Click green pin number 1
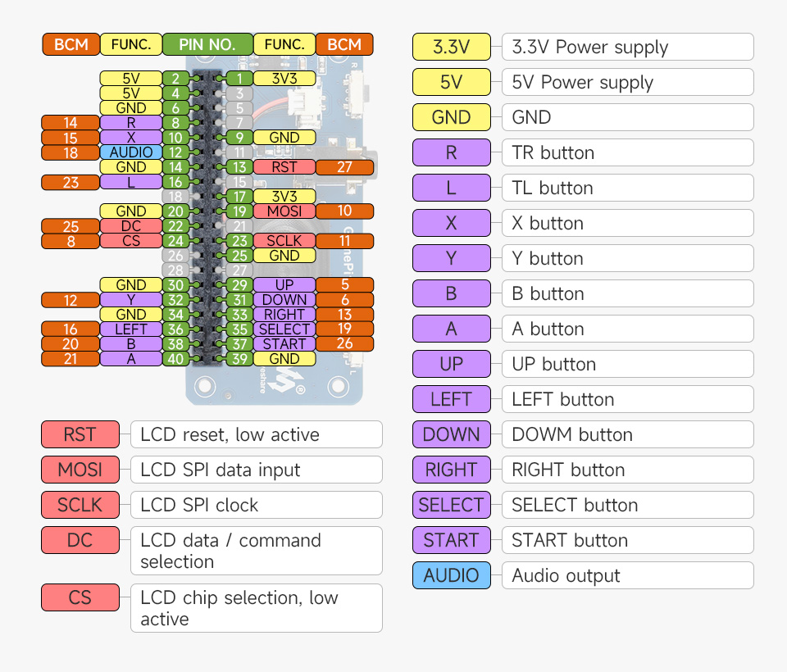 [239, 79]
